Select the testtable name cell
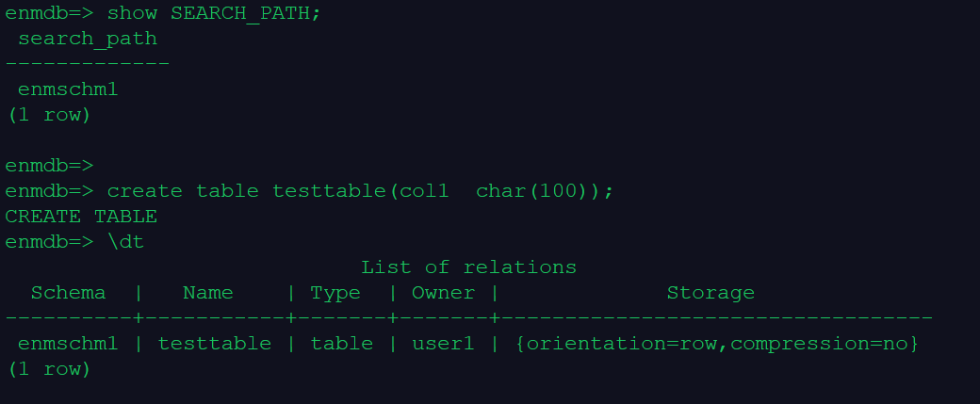Image resolution: width=980 pixels, height=404 pixels. point(215,344)
